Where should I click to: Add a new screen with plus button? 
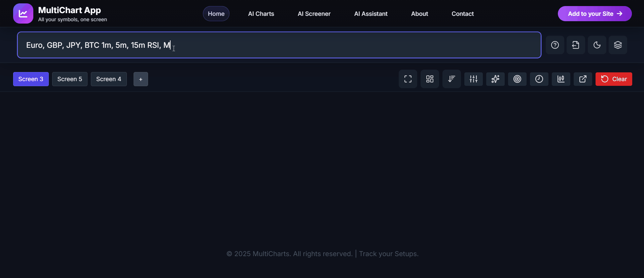[x=141, y=79]
